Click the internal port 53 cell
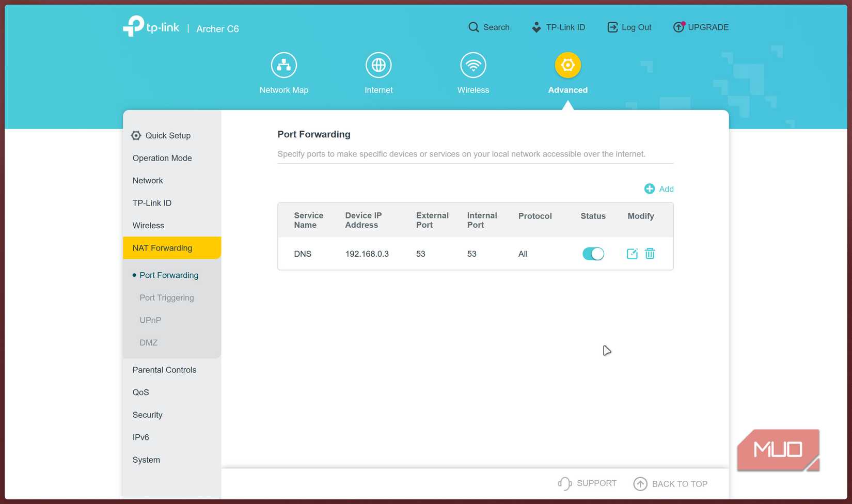The image size is (852, 504). [x=472, y=254]
